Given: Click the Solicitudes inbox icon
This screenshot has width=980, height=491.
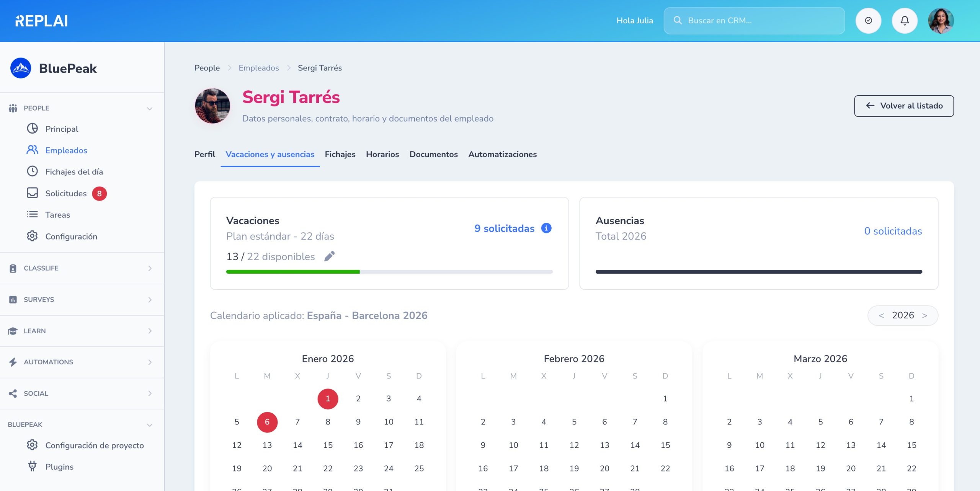Looking at the screenshot, I should (x=33, y=193).
